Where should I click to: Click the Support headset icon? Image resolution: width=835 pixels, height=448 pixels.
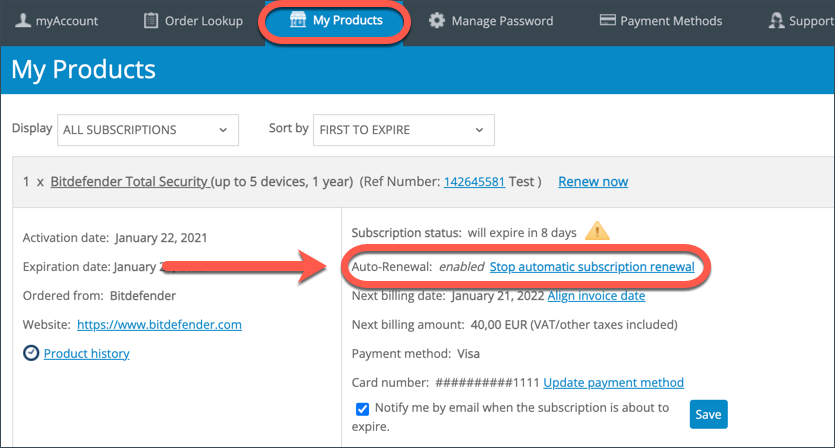776,20
